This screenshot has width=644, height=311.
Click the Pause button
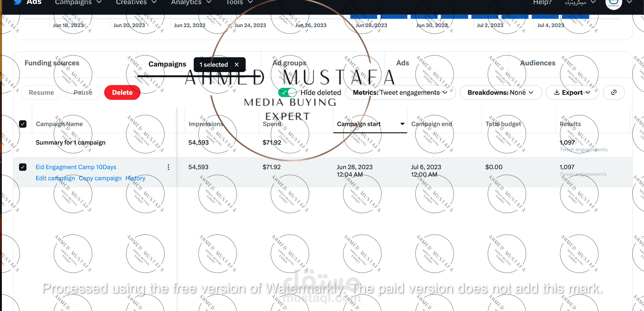[83, 92]
